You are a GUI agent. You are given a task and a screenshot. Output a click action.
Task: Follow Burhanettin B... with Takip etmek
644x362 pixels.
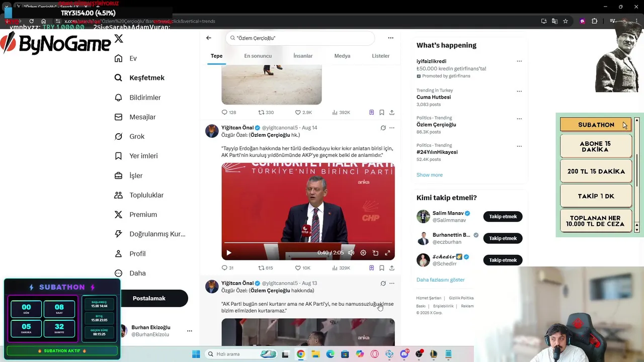point(503,238)
